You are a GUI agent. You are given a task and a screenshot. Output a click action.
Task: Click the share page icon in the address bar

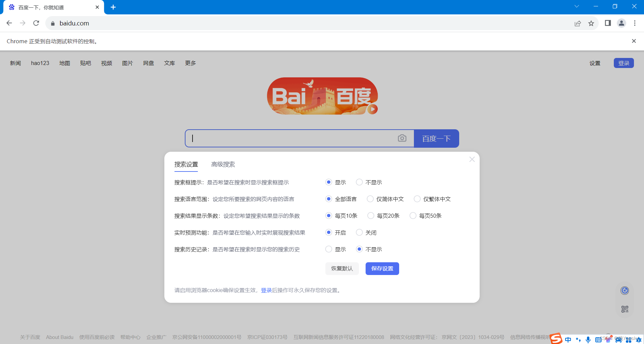click(x=578, y=23)
